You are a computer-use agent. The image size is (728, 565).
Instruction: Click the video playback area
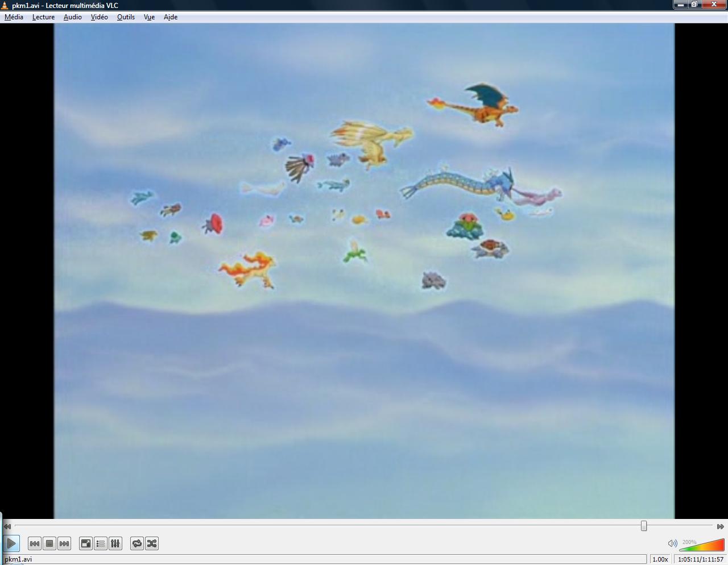click(x=364, y=271)
